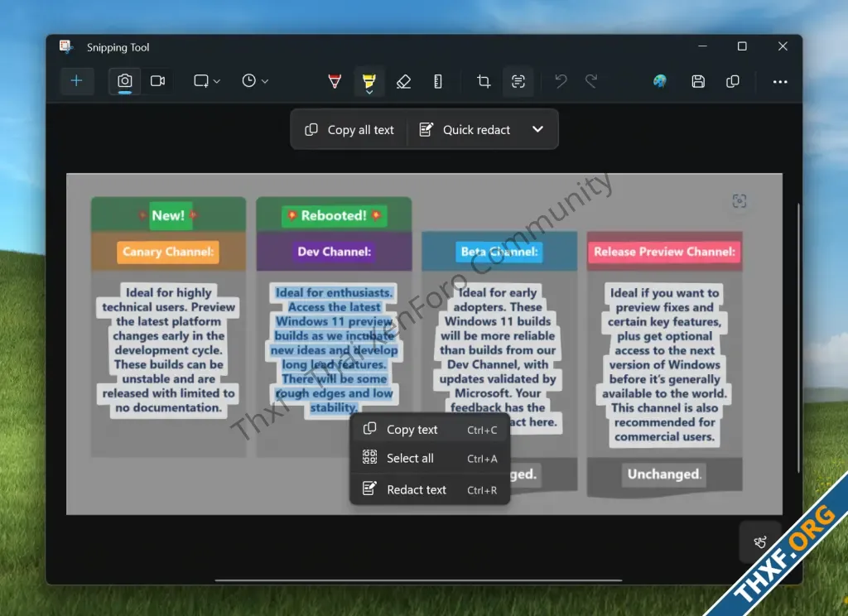Viewport: 848px width, 616px height.
Task: Open the snipping mode rectangle dropdown
Action: pyautogui.click(x=207, y=81)
